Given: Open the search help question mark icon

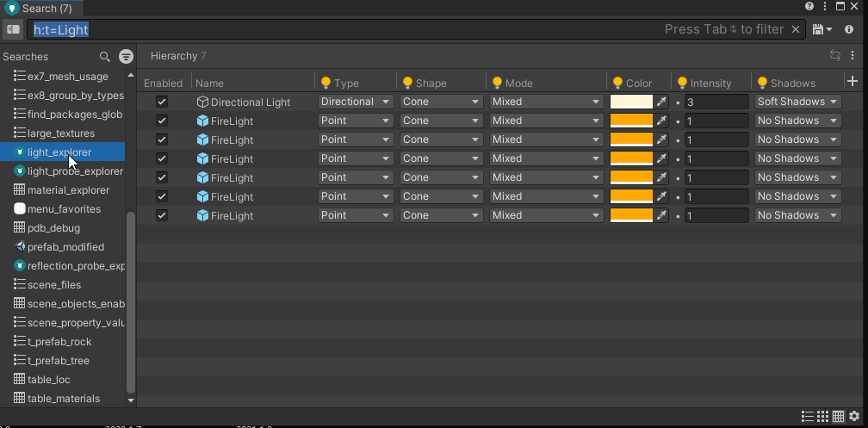Looking at the screenshot, I should (809, 7).
